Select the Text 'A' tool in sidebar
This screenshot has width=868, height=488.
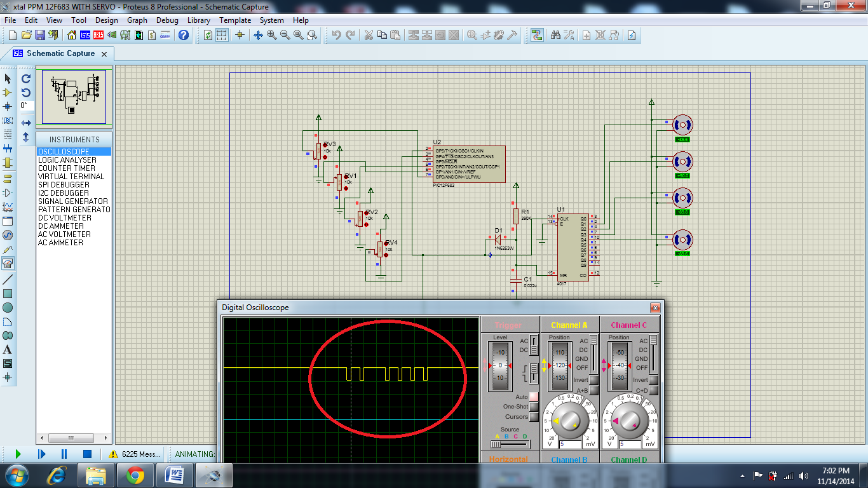[x=8, y=350]
